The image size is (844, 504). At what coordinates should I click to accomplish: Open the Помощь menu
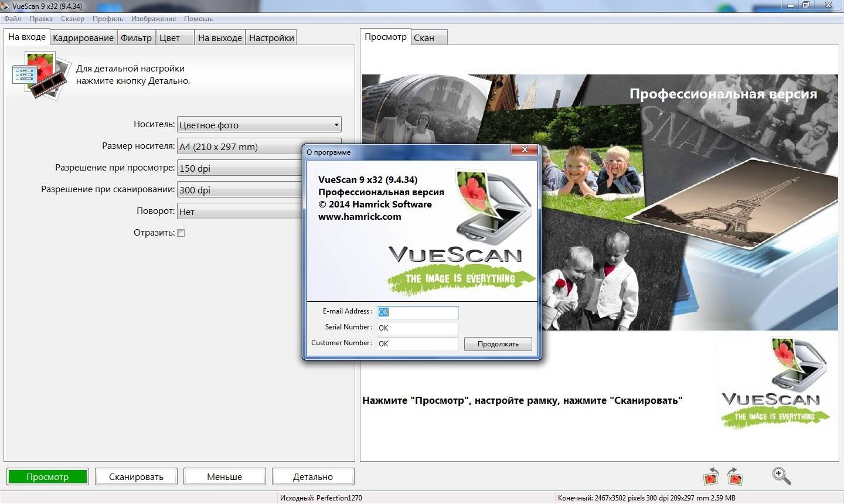pyautogui.click(x=198, y=19)
